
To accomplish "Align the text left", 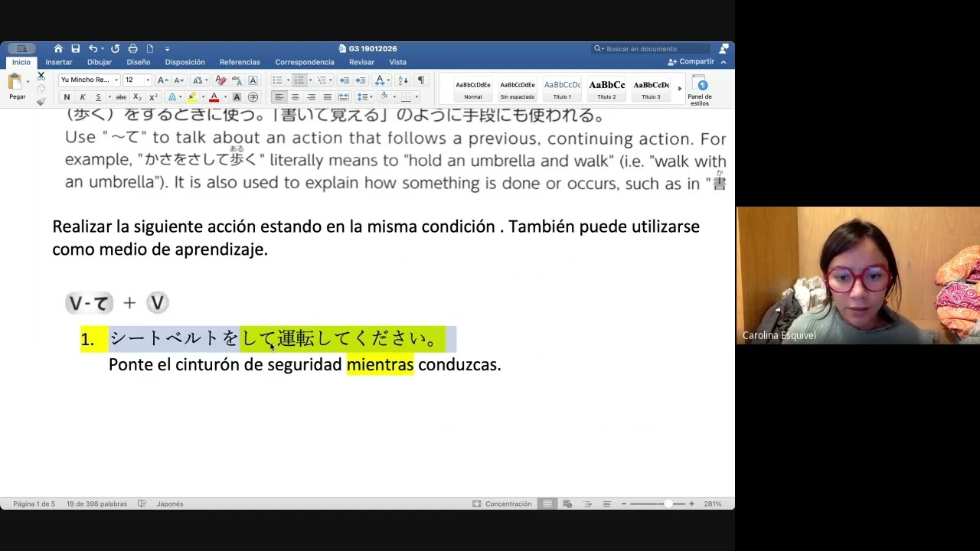I will click(x=279, y=97).
